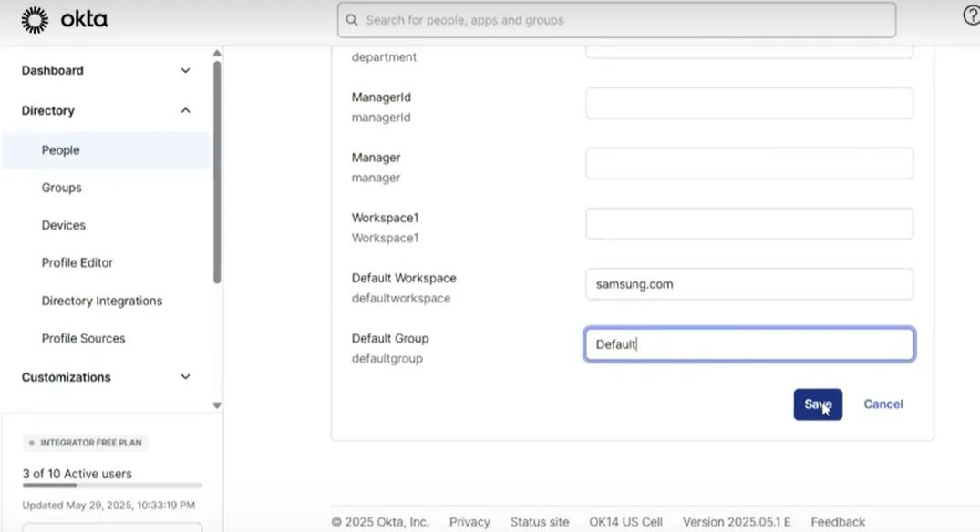This screenshot has width=980, height=532.
Task: Click the Default Group input field
Action: pyautogui.click(x=749, y=344)
